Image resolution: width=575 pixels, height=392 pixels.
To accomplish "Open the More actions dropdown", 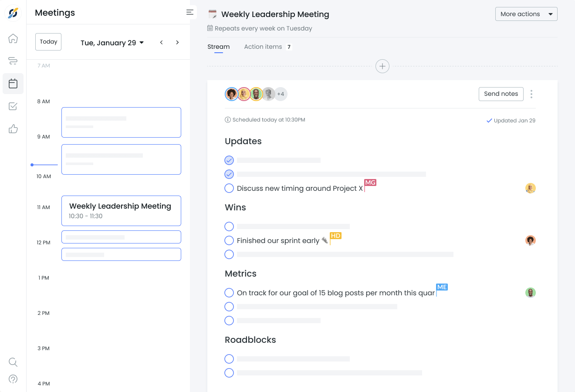I will point(526,14).
